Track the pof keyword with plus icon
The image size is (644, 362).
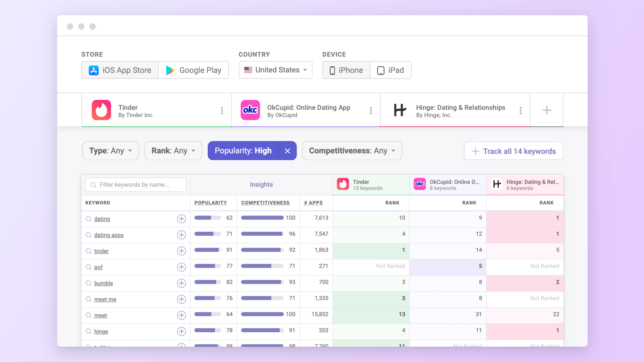click(x=182, y=267)
